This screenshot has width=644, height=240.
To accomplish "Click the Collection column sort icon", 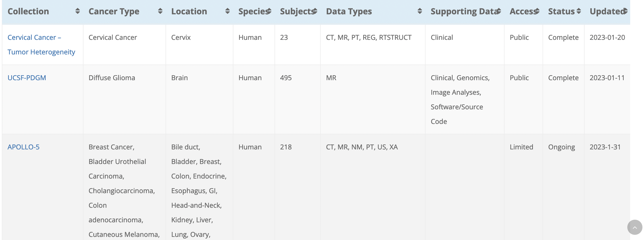I will tap(77, 11).
